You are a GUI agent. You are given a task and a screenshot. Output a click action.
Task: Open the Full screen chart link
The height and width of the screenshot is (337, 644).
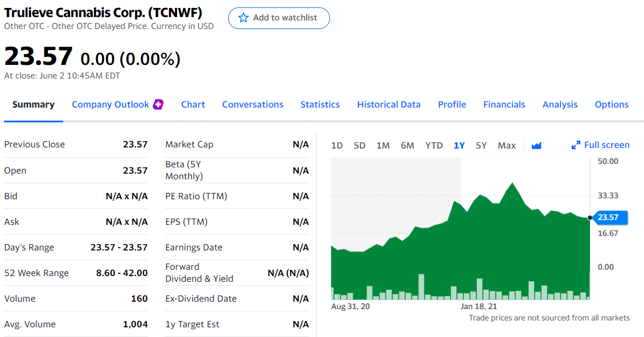pyautogui.click(x=600, y=145)
